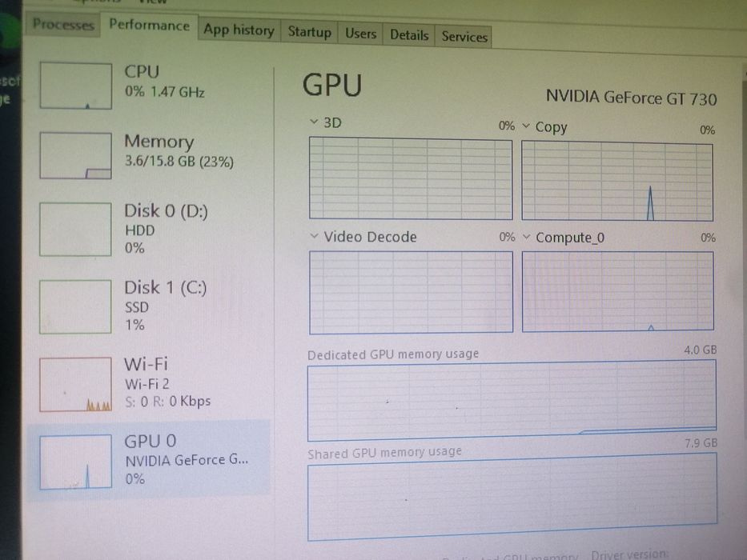Open the 3D engine dropdown chevron
The height and width of the screenshot is (560, 747).
coord(314,122)
